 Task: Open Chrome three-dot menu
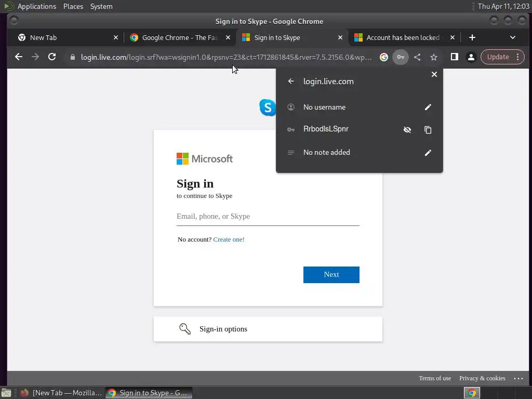pos(518,57)
